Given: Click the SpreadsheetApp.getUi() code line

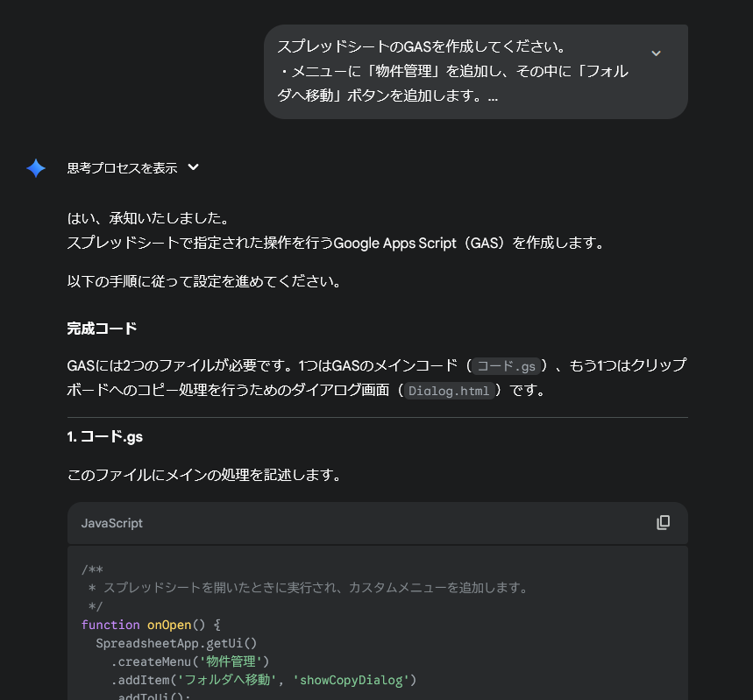Looking at the screenshot, I should 176,643.
